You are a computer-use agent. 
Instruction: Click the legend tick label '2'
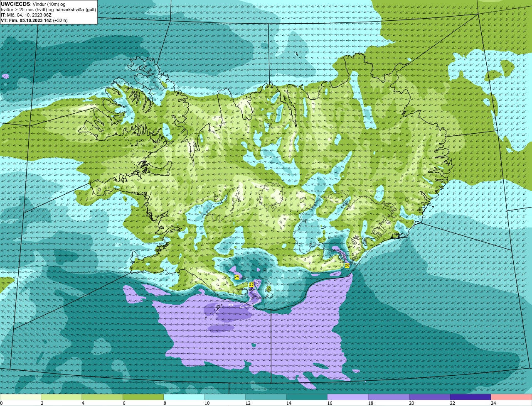pos(42,403)
